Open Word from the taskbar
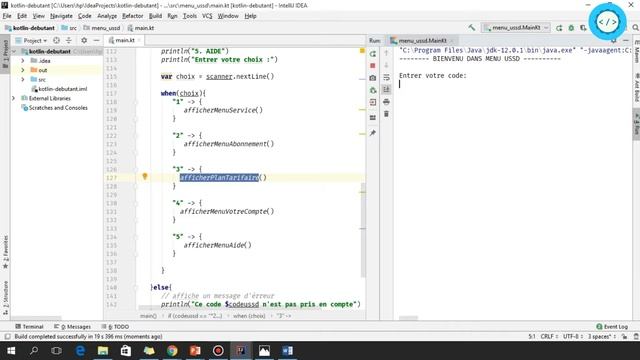Screen dimensions: 640x360 pyautogui.click(x=287, y=351)
